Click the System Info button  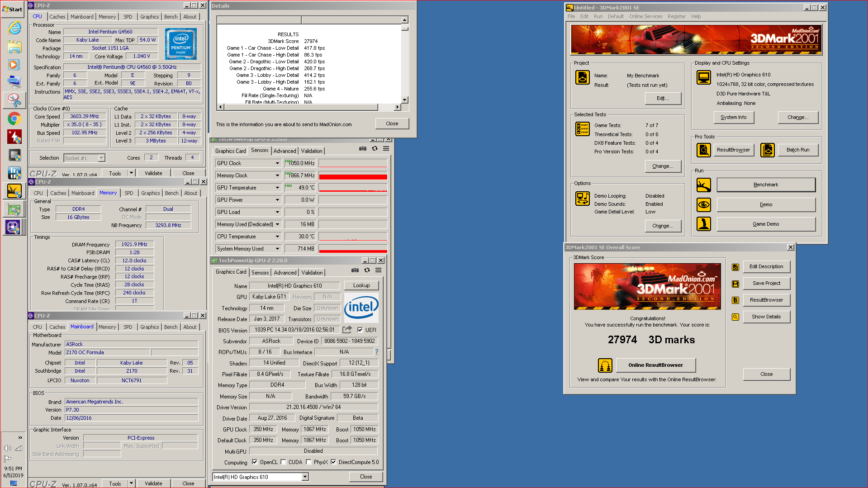(x=733, y=118)
